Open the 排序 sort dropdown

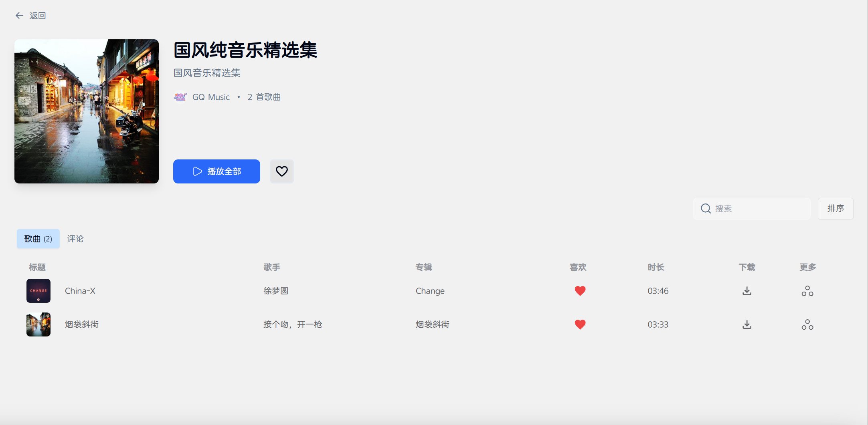pyautogui.click(x=836, y=209)
